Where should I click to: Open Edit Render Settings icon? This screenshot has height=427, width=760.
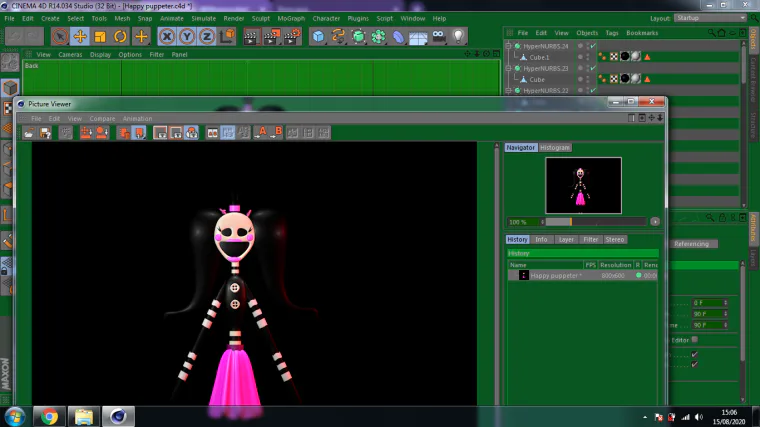pos(292,36)
